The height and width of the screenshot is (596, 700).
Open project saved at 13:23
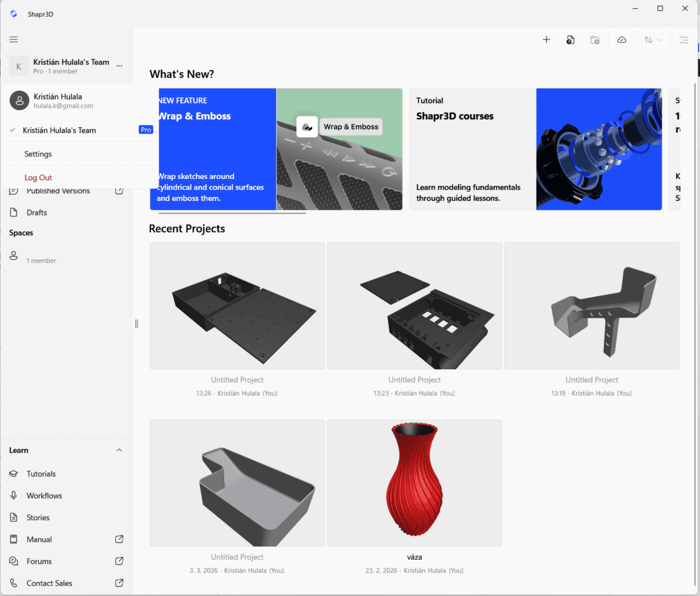414,306
